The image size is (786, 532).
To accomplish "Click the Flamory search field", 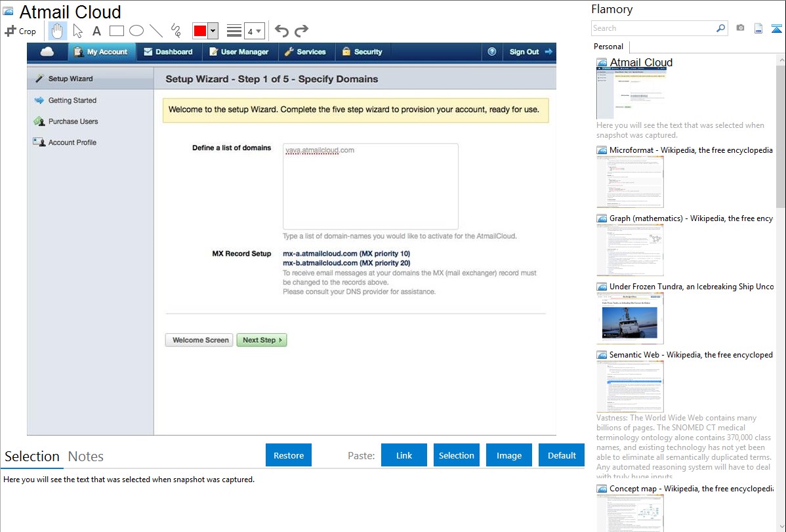I will point(653,28).
